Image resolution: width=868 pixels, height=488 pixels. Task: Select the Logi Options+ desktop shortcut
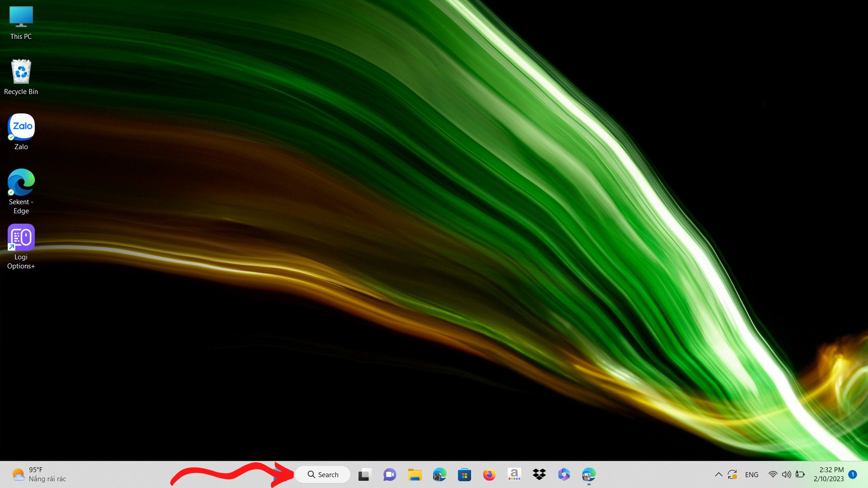(x=21, y=246)
